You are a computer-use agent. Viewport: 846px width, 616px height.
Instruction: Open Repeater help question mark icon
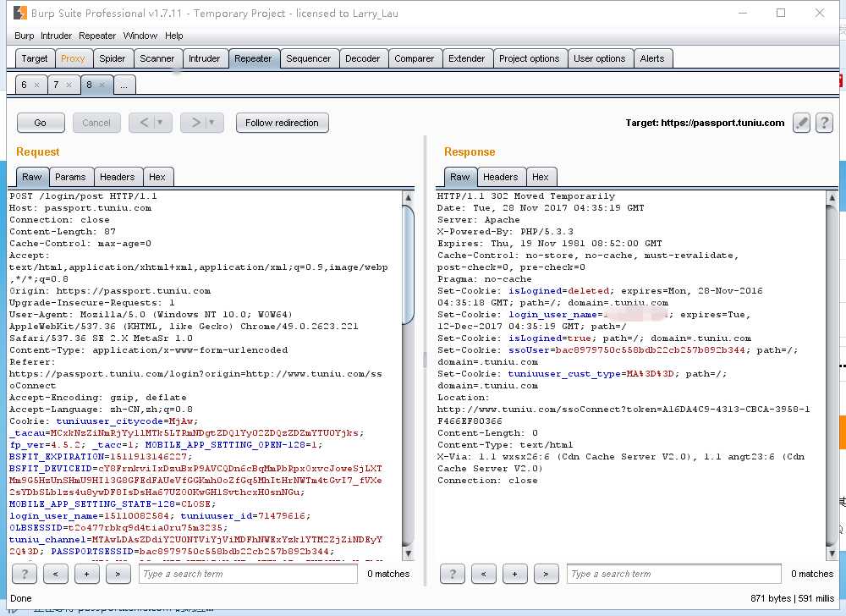click(824, 123)
